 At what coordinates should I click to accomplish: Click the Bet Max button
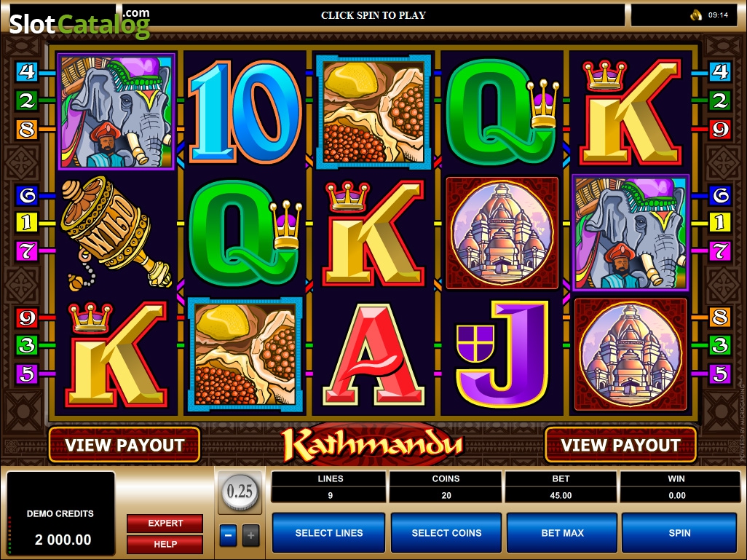[x=562, y=533]
